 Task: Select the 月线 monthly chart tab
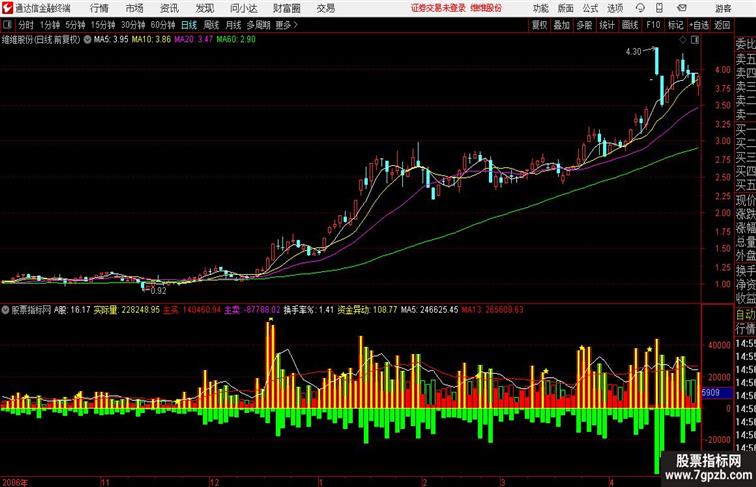(233, 25)
